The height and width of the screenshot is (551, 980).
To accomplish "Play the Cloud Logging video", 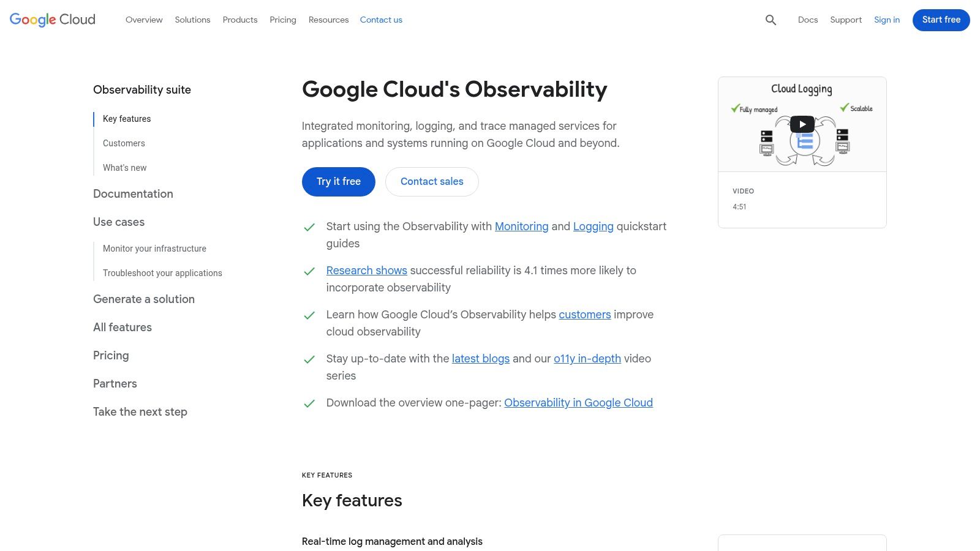I will click(802, 124).
